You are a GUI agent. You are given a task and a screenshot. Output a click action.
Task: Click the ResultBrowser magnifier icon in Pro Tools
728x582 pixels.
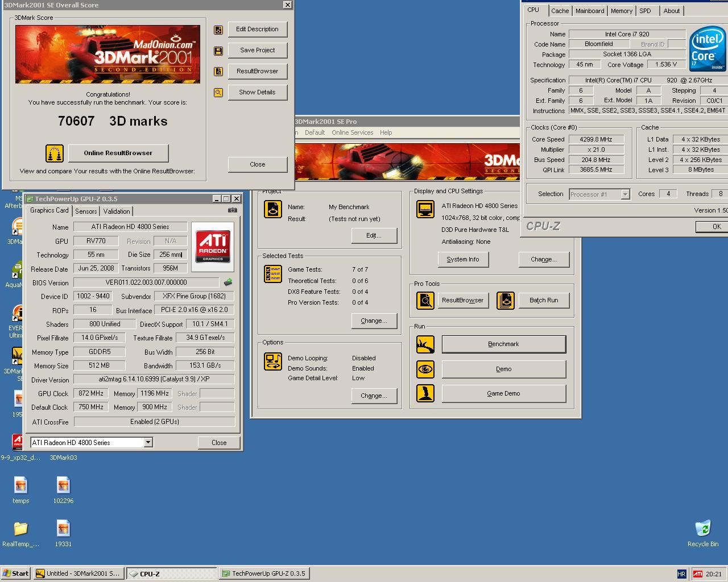click(425, 300)
